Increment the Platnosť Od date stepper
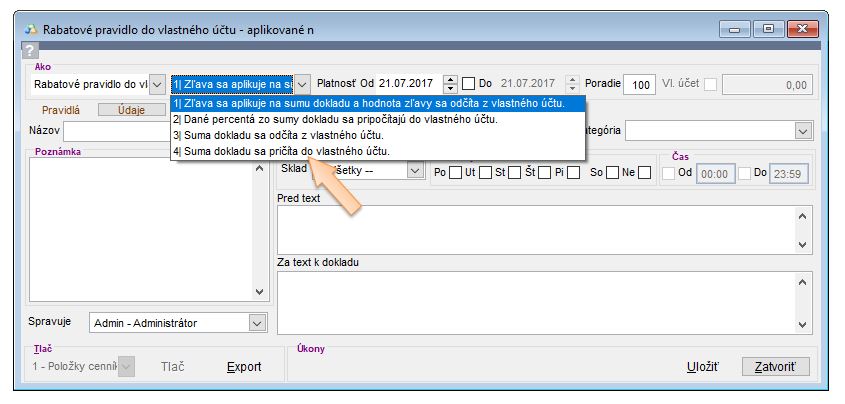845x404 pixels. tap(450, 80)
